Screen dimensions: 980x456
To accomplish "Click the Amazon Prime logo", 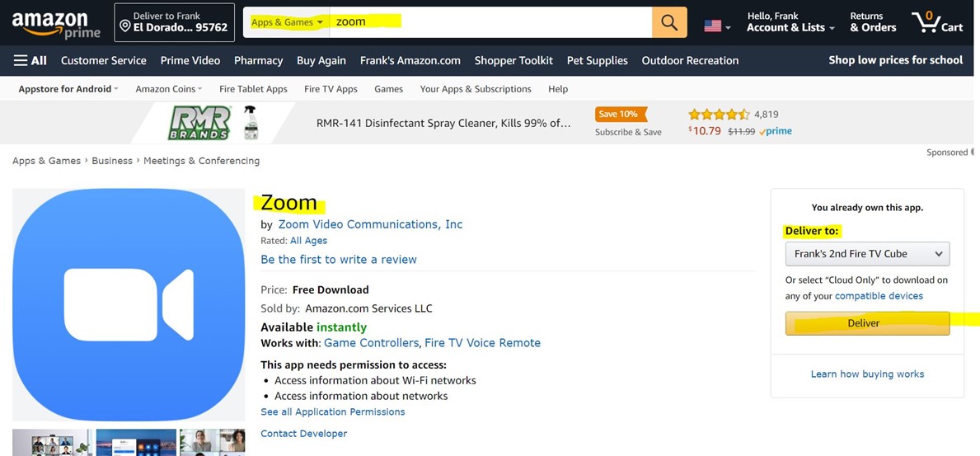I will coord(55,24).
